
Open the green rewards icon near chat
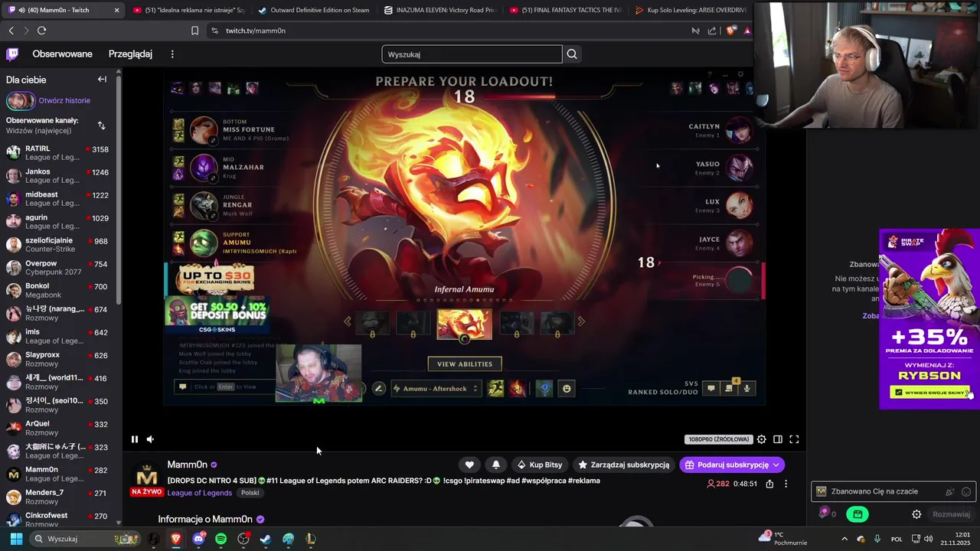[857, 514]
